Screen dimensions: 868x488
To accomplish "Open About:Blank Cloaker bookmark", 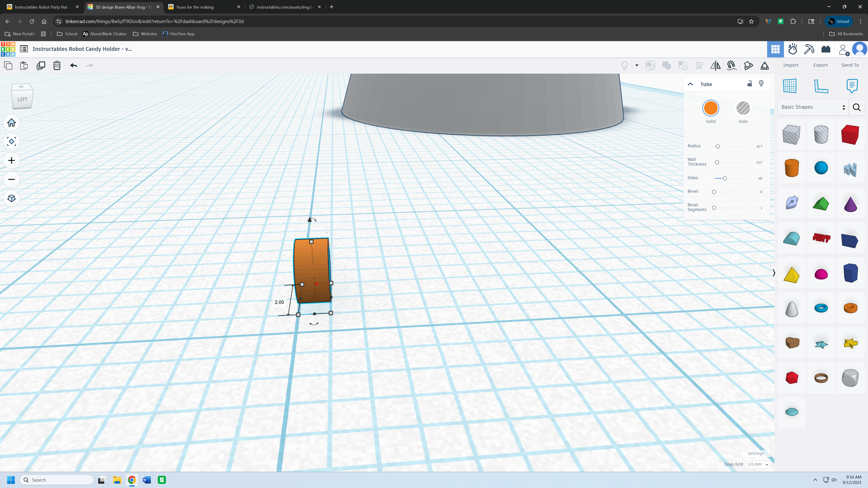I will pos(105,34).
